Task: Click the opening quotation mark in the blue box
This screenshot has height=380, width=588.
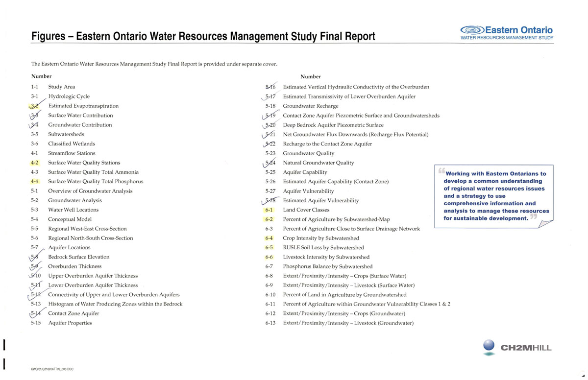Action: point(441,171)
